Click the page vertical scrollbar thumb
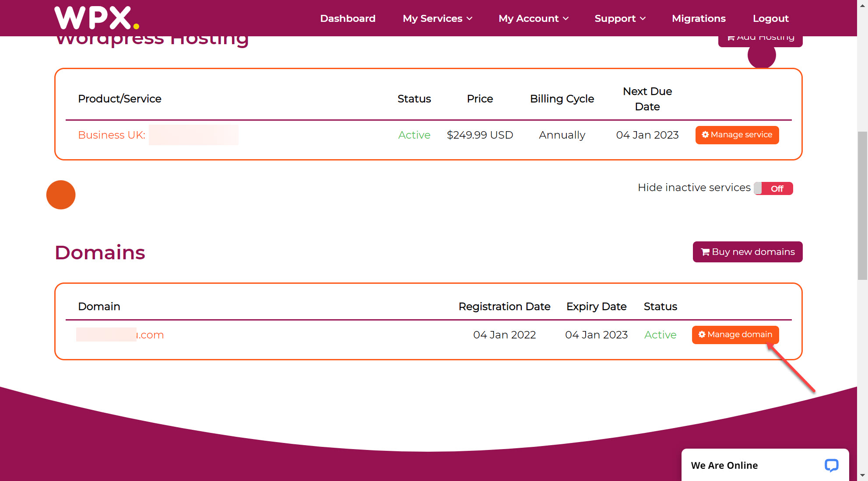 pyautogui.click(x=862, y=206)
